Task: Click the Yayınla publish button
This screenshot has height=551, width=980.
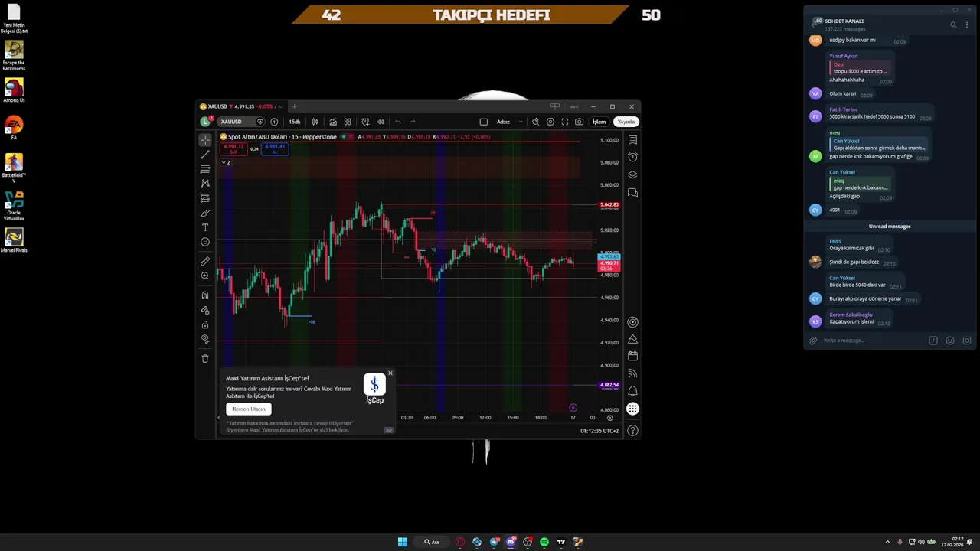Action: (x=626, y=122)
